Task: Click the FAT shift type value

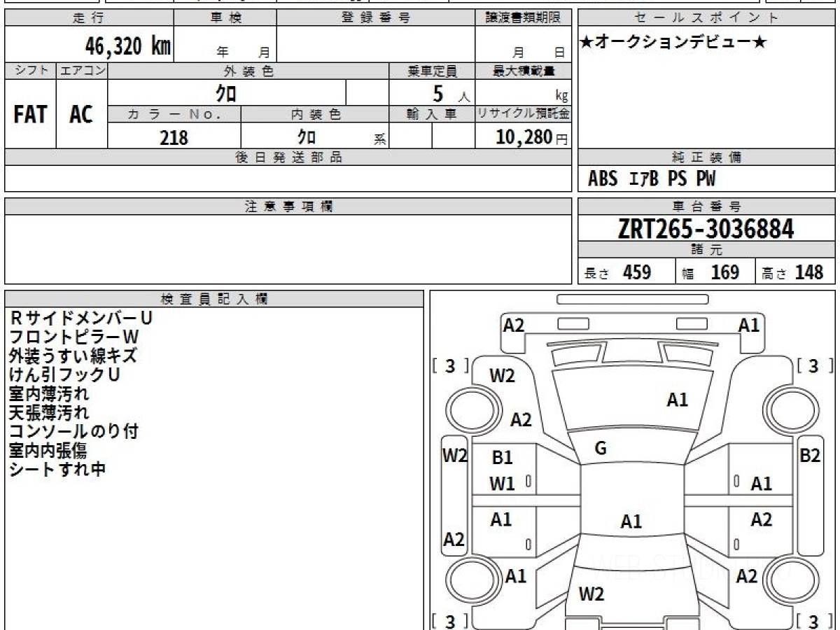Action: click(x=30, y=115)
